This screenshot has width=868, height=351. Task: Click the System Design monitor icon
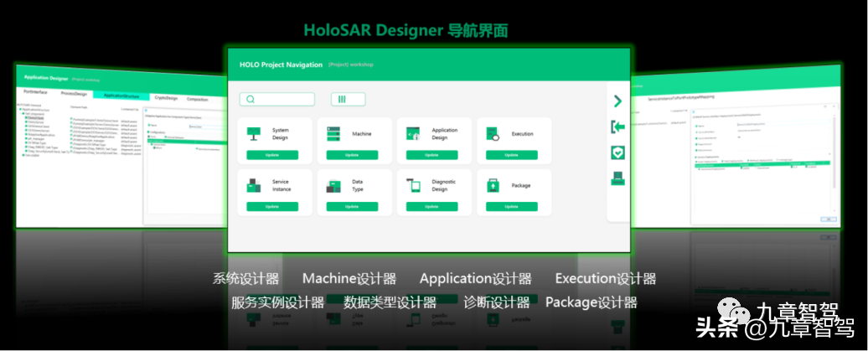253,132
